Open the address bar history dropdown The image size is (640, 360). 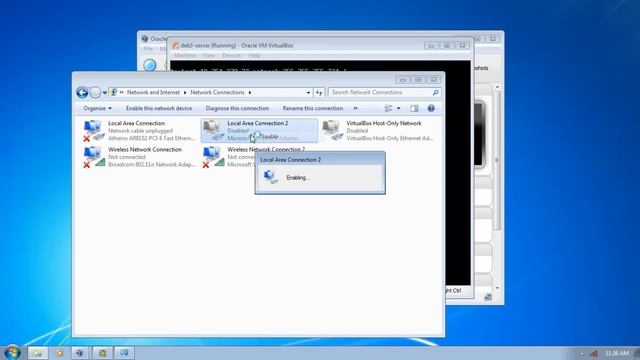click(308, 93)
